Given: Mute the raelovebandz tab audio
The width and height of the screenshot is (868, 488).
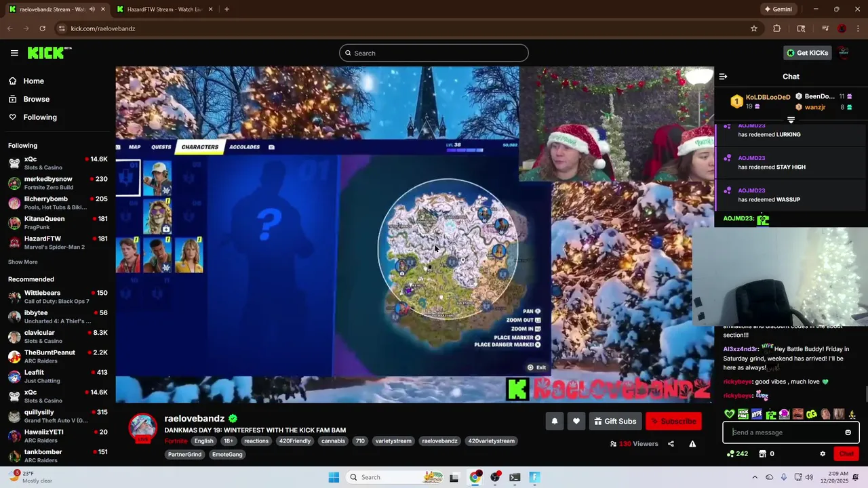Looking at the screenshot, I should (92, 9).
